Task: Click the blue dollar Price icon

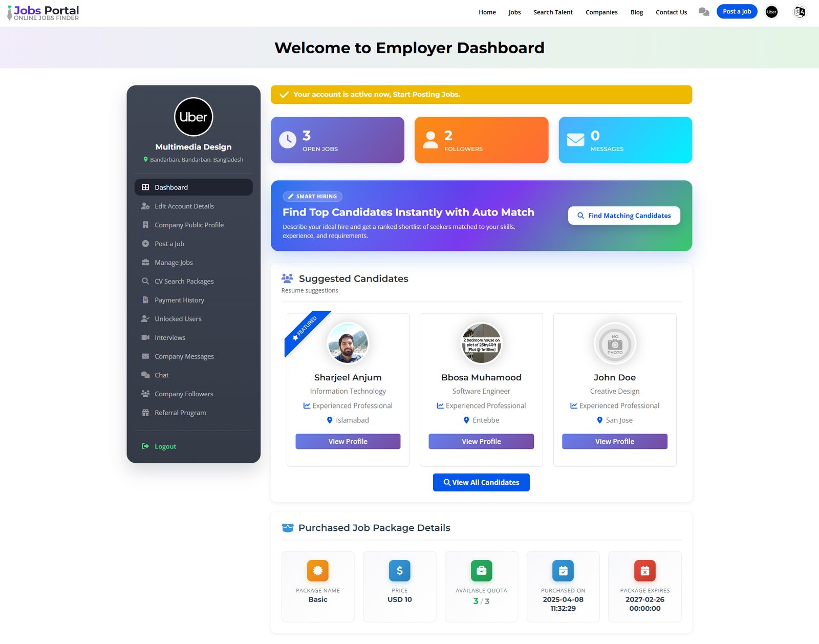Action: point(400,570)
